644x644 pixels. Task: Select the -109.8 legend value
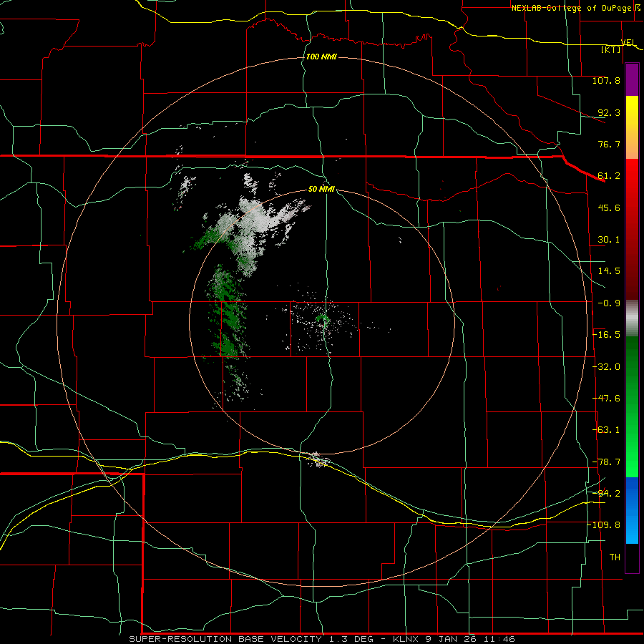pyautogui.click(x=604, y=525)
